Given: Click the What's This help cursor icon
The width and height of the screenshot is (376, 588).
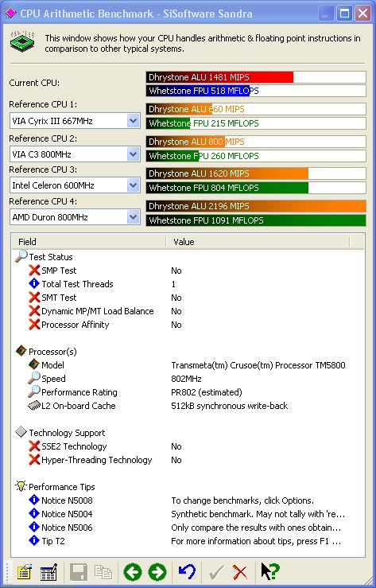Looking at the screenshot, I should 270,572.
